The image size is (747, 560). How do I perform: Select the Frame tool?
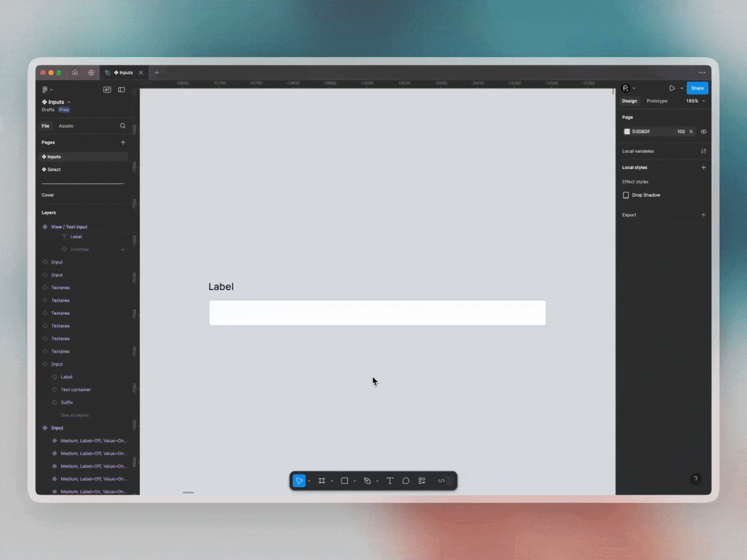[323, 481]
